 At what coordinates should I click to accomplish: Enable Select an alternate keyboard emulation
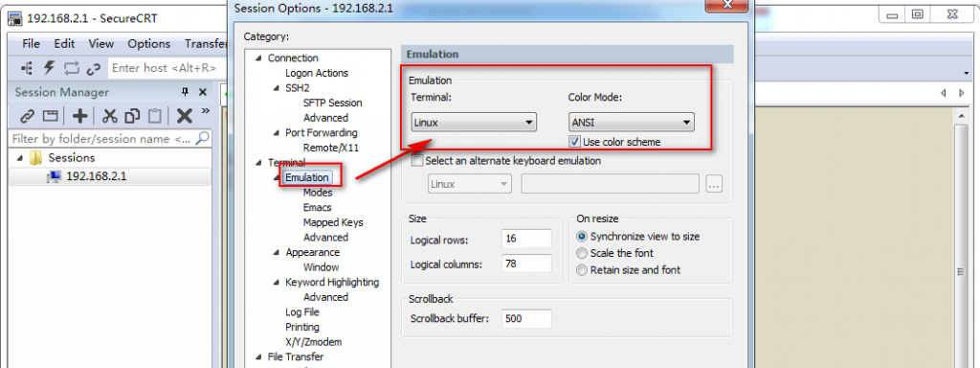tap(417, 161)
